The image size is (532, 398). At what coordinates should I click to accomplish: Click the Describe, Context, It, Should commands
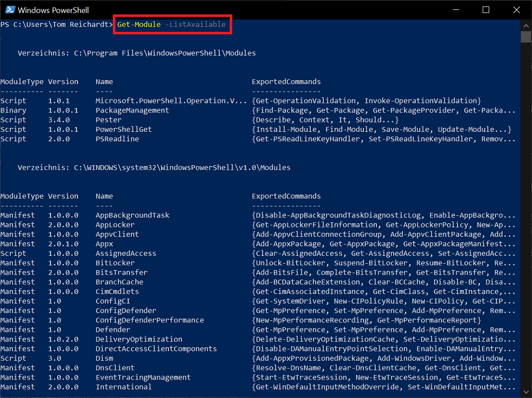[325, 120]
